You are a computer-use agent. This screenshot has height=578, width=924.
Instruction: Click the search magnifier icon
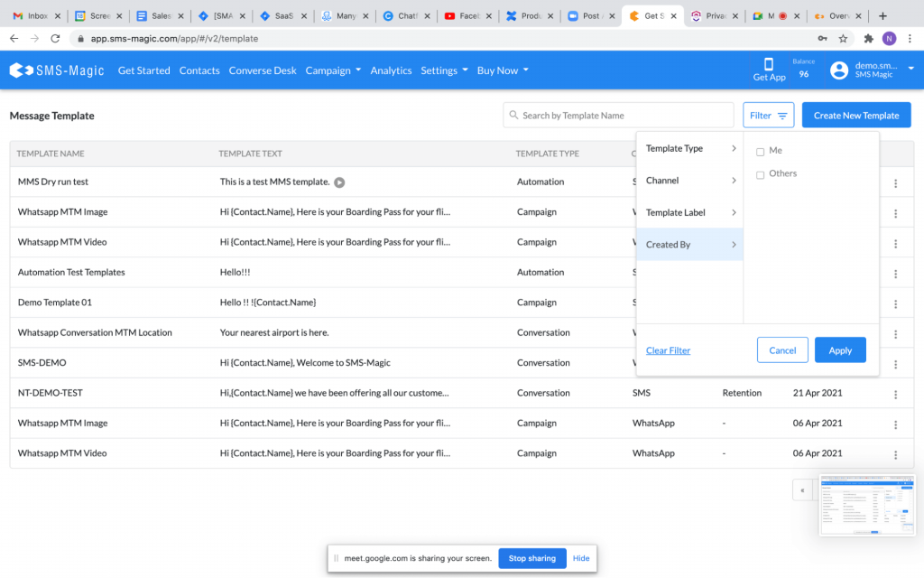(x=513, y=115)
